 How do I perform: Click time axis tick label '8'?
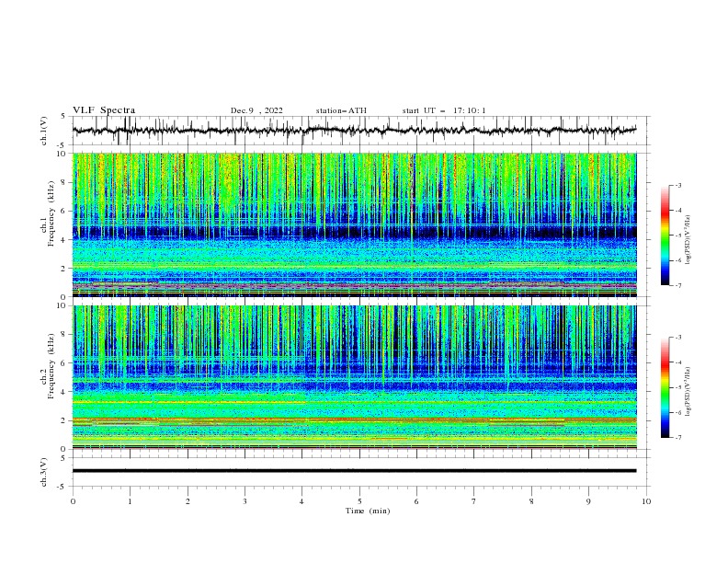pyautogui.click(x=531, y=501)
